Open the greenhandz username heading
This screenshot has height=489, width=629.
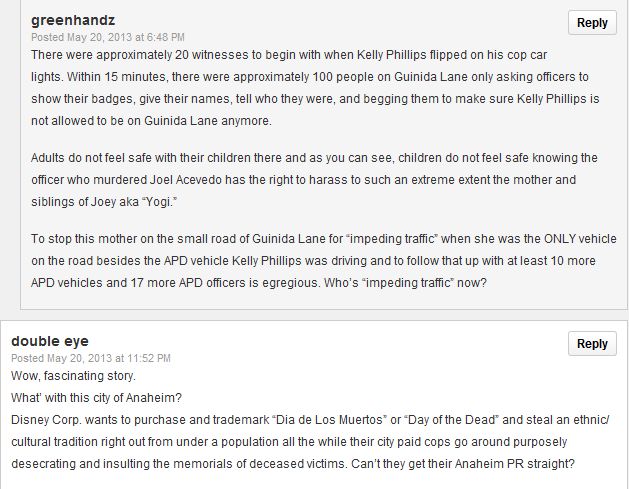pos(73,20)
